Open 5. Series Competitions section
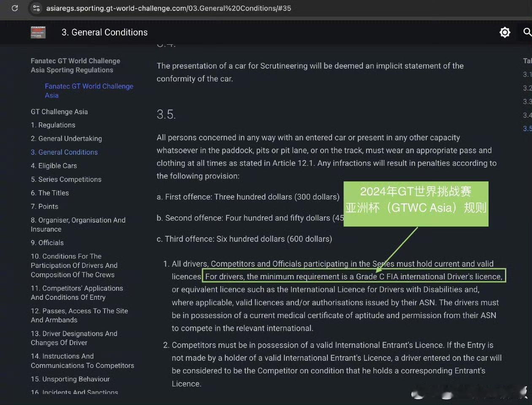This screenshot has height=405, width=532. coord(66,179)
